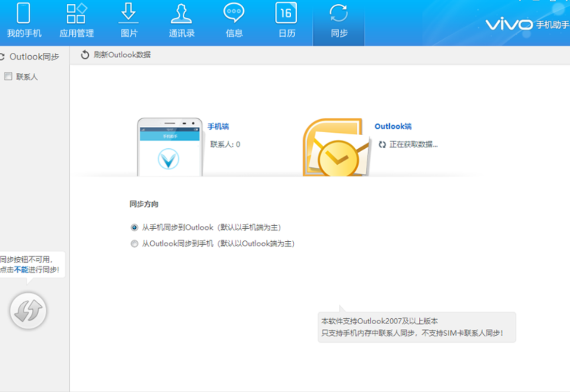Select 从Outlook同步到手机 radio option
Image resolution: width=570 pixels, height=392 pixels.
(x=134, y=243)
